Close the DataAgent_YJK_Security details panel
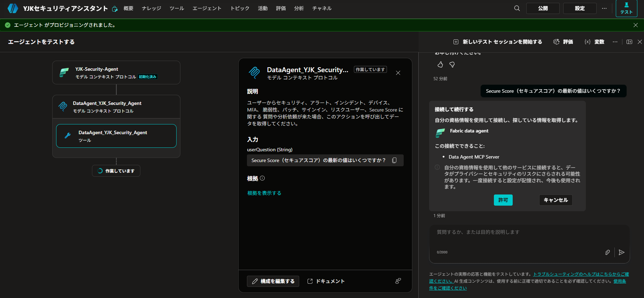The height and width of the screenshot is (298, 644). (398, 73)
